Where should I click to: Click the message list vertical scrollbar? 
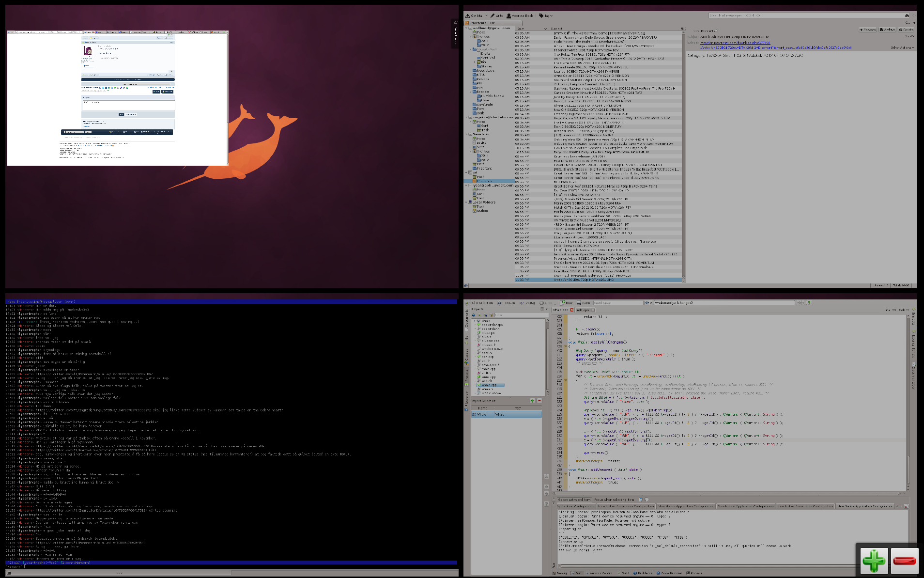[683, 155]
